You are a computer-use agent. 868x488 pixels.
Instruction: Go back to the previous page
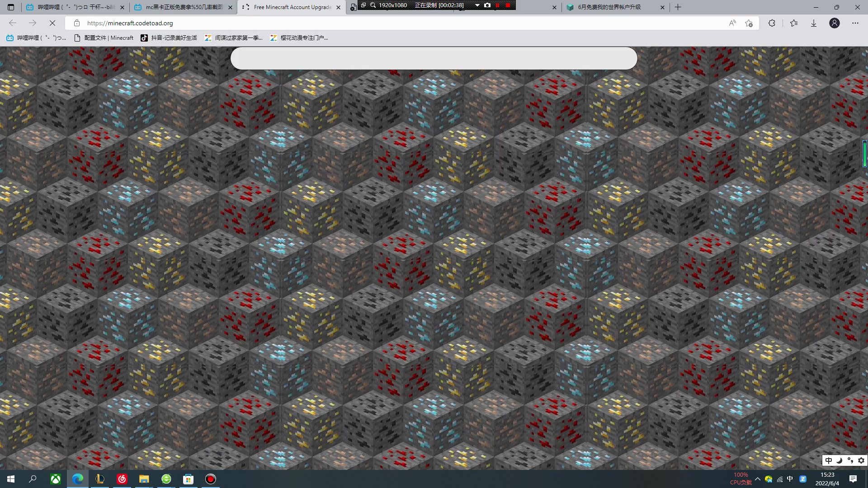(13, 23)
